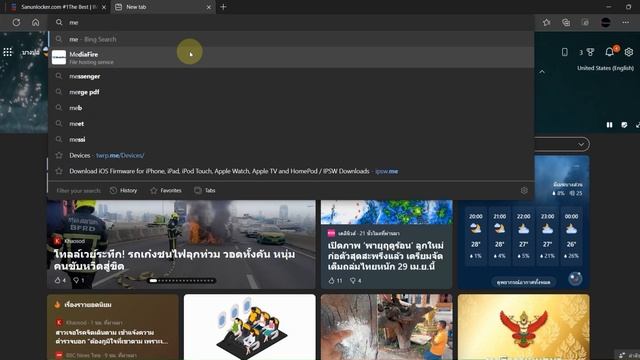Open the notifications bell icon
The width and height of the screenshot is (640, 360).
[x=610, y=51]
